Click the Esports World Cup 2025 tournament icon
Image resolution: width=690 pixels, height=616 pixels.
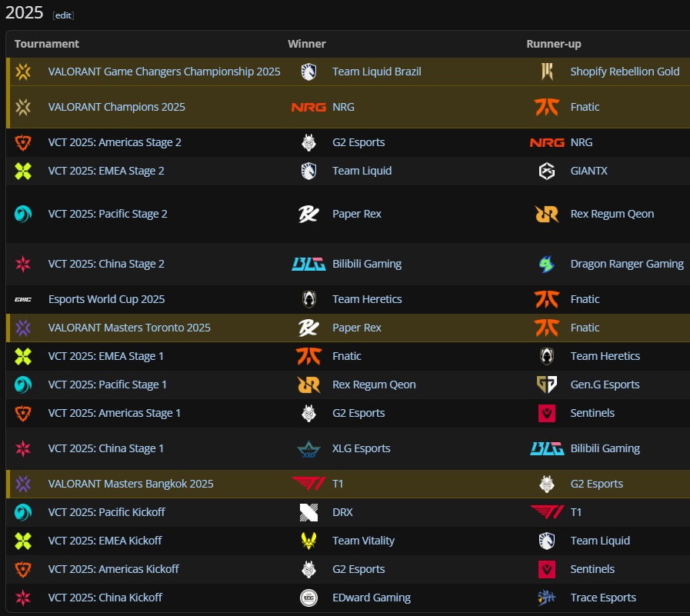pyautogui.click(x=23, y=299)
